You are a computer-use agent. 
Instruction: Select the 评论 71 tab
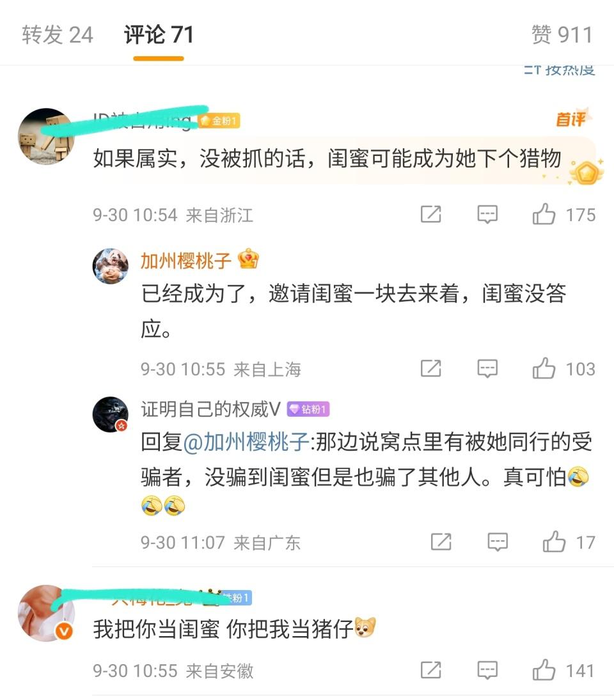coord(159,35)
